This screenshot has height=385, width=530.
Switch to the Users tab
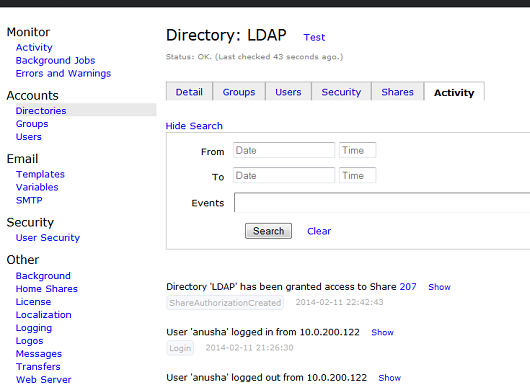(288, 92)
